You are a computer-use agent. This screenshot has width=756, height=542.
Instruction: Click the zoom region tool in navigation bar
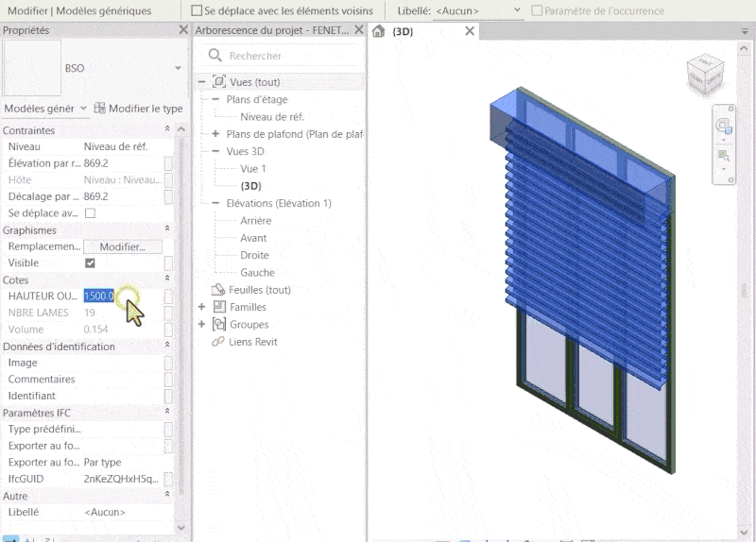[723, 155]
